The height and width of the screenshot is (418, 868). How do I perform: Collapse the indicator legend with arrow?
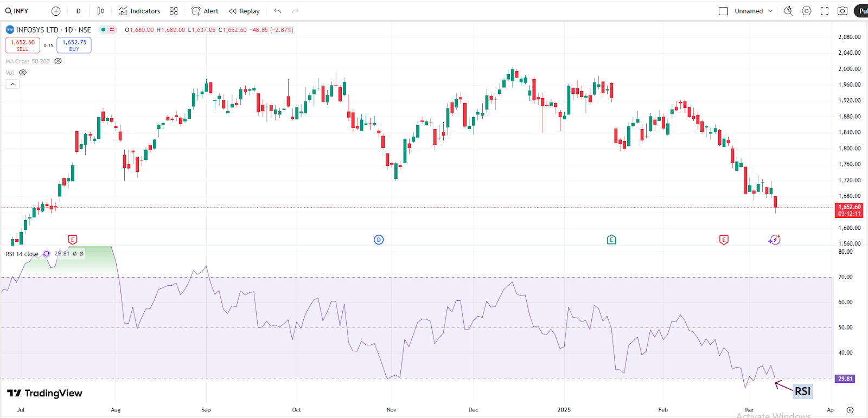pos(12,84)
